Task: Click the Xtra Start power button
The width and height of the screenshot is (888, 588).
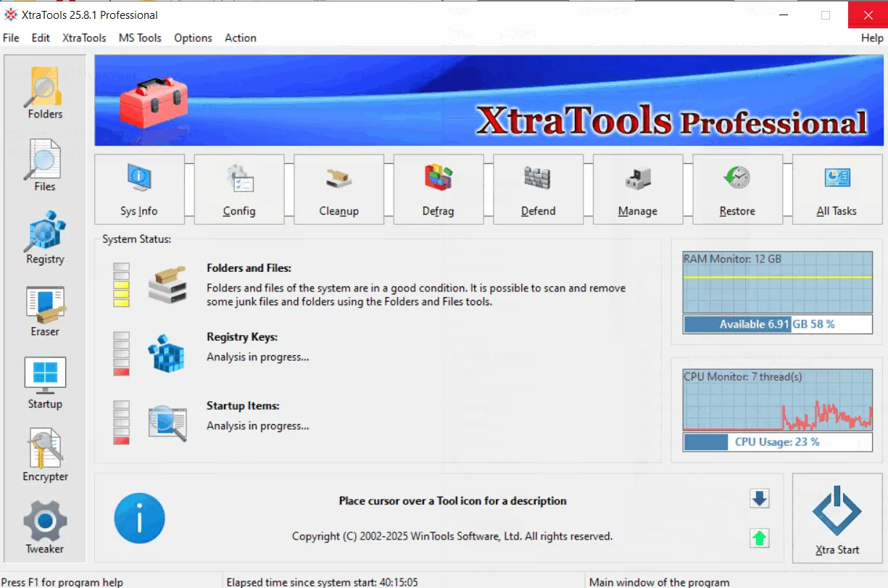Action: pos(837,518)
